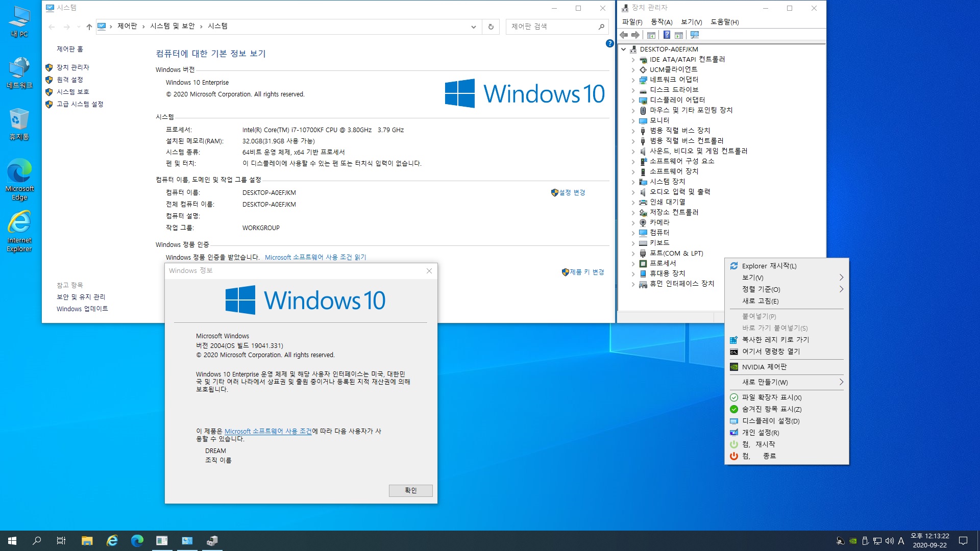Open 시스템 보호 link in sidebar
The image size is (980, 551).
pyautogui.click(x=72, y=92)
